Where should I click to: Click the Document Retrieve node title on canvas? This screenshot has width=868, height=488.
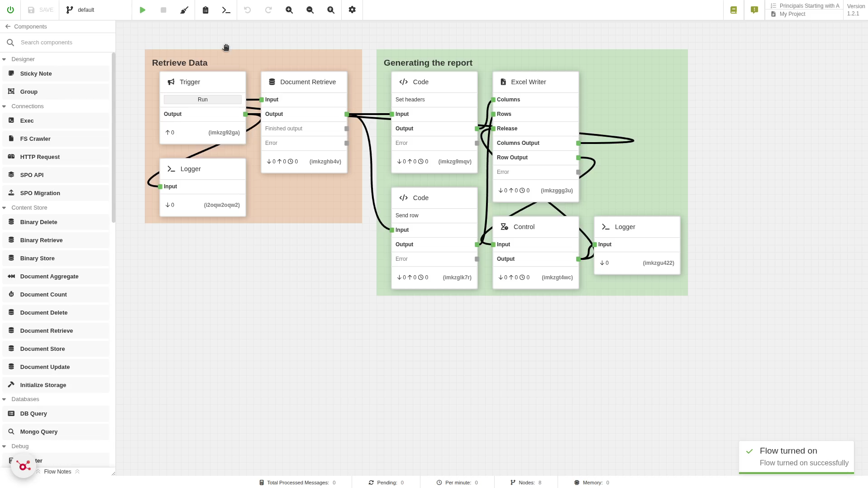tap(308, 82)
